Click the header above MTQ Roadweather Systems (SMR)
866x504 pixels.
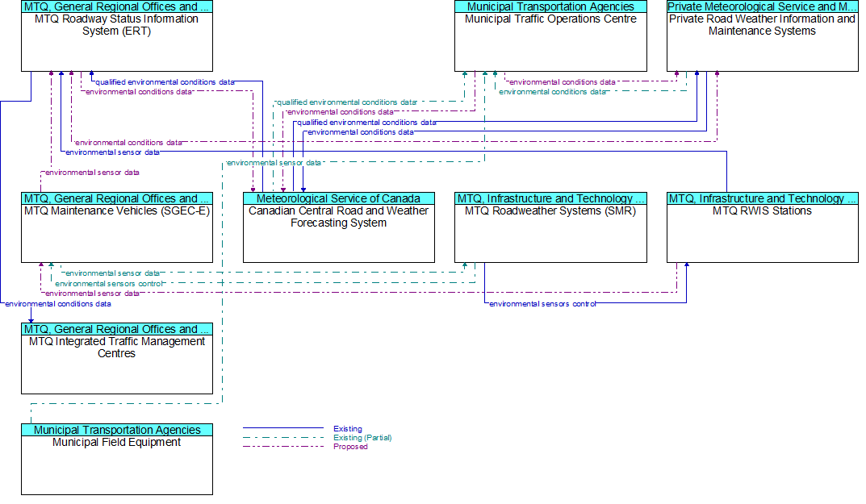(x=550, y=198)
